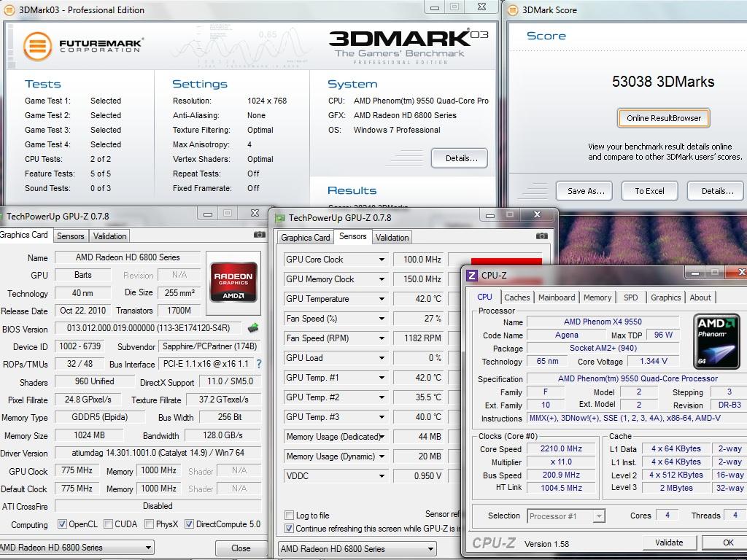
Task: Toggle the DirectCompute 5.0 checkbox
Action: pos(189,524)
